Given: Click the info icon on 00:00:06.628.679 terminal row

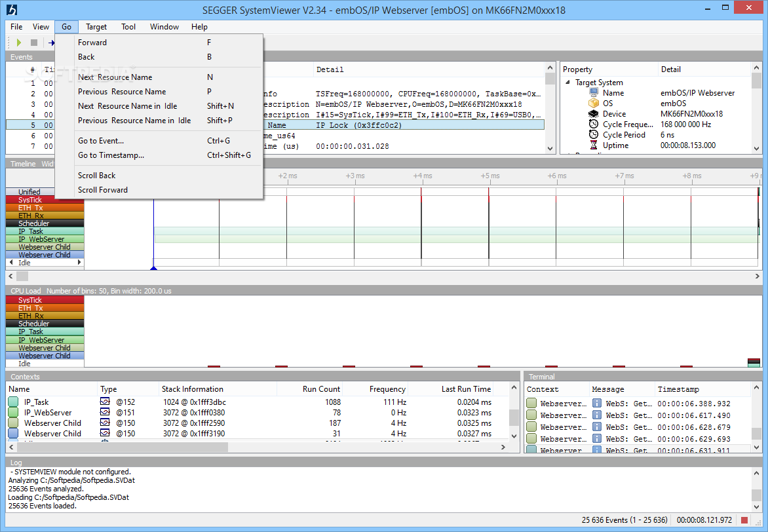Looking at the screenshot, I should click(x=596, y=427).
